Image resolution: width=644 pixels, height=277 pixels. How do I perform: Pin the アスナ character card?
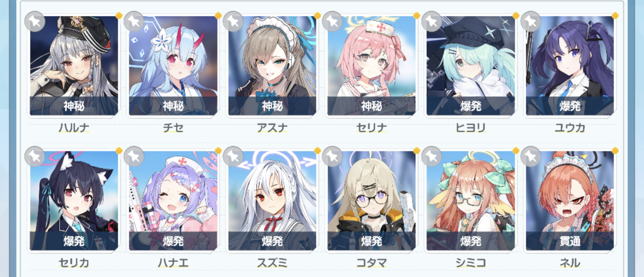click(233, 22)
